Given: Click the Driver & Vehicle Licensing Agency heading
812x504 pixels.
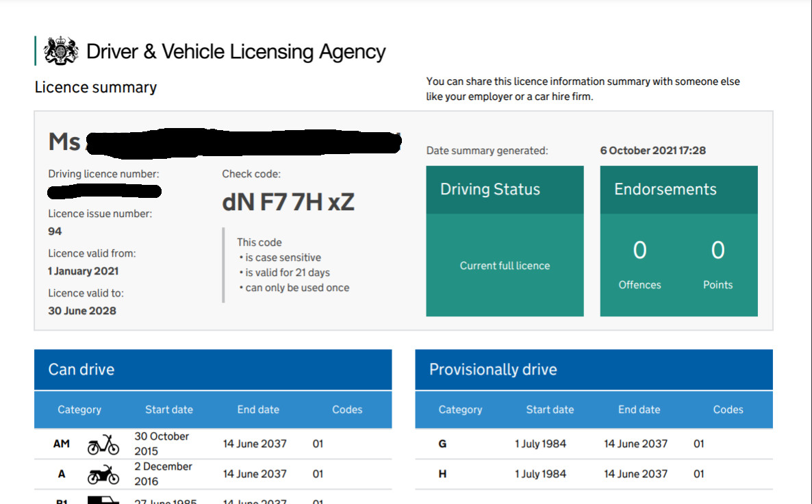Looking at the screenshot, I should tap(236, 51).
